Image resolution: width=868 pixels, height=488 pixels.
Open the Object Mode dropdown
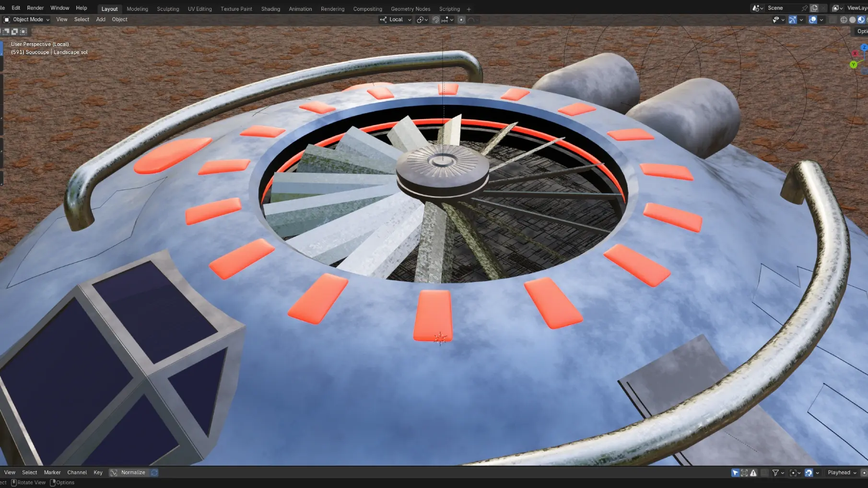click(x=27, y=20)
